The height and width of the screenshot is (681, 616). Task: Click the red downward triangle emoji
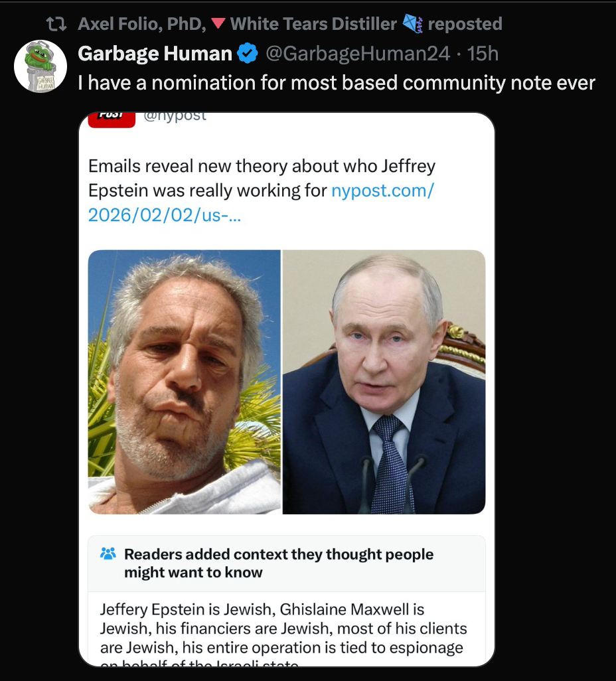coord(218,25)
